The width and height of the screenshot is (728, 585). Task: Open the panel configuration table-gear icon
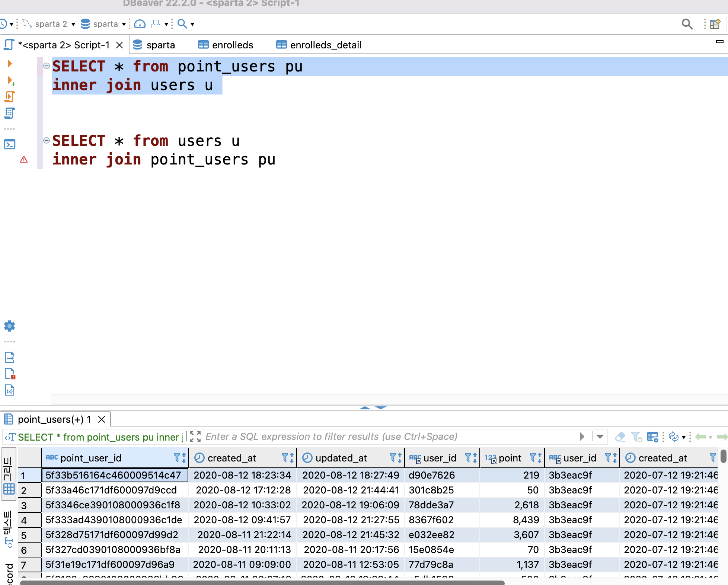pyautogui.click(x=652, y=437)
